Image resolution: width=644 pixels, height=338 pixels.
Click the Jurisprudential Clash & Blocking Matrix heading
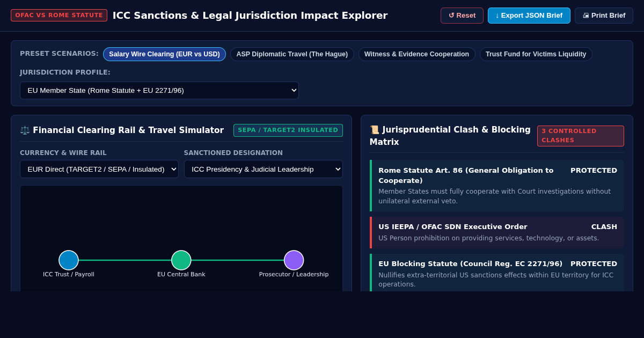pyautogui.click(x=450, y=136)
